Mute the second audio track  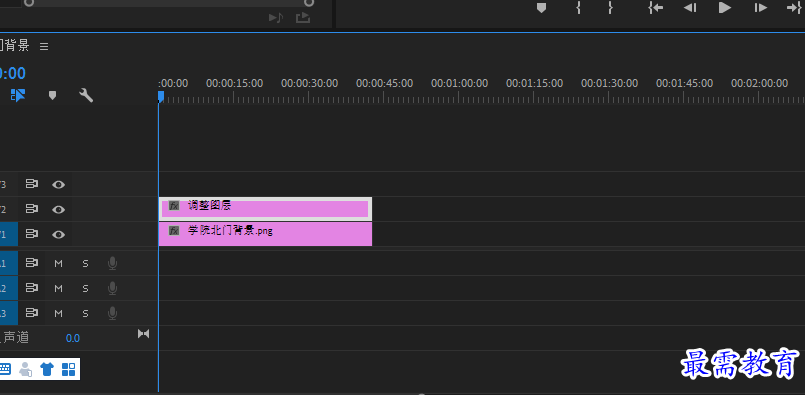pos(59,289)
